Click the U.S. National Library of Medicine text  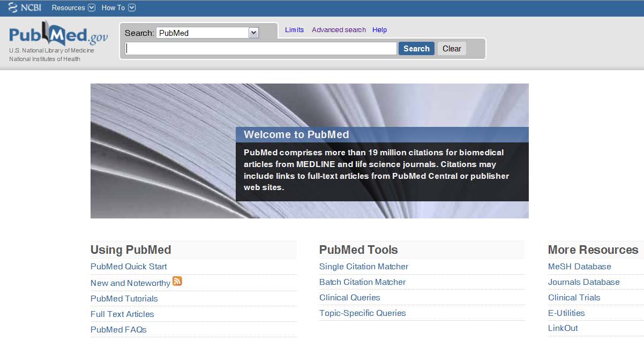51,50
